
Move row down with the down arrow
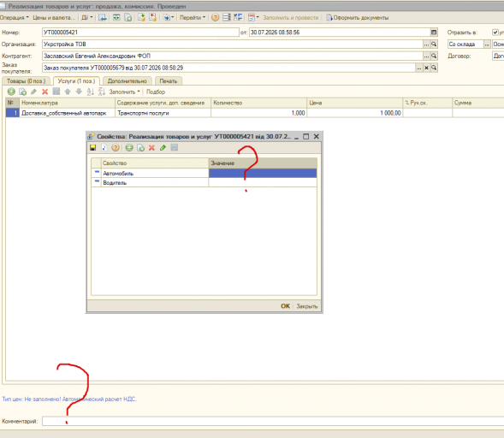(x=79, y=92)
